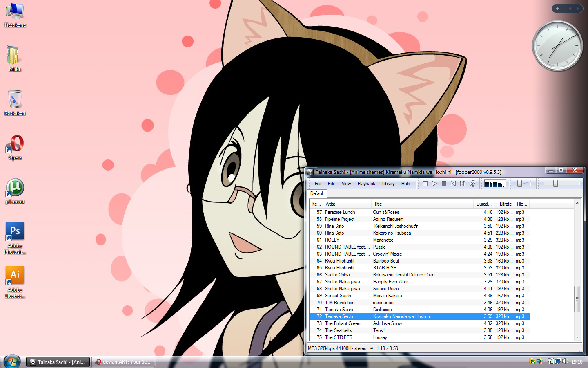The height and width of the screenshot is (368, 588).
Task: Click the battery power tray icon
Action: [x=551, y=361]
